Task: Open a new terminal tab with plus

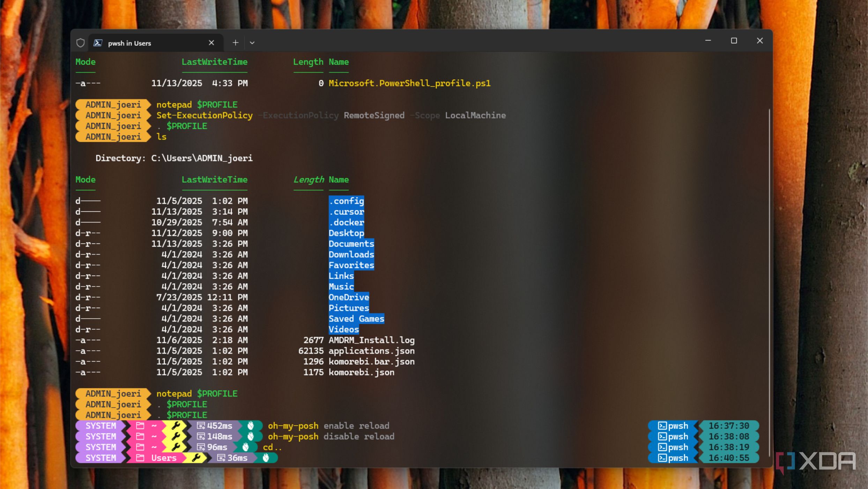Action: [236, 43]
